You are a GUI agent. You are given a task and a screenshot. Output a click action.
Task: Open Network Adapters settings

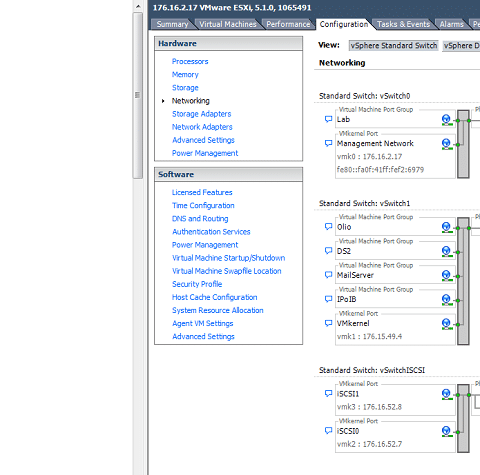[x=202, y=127]
